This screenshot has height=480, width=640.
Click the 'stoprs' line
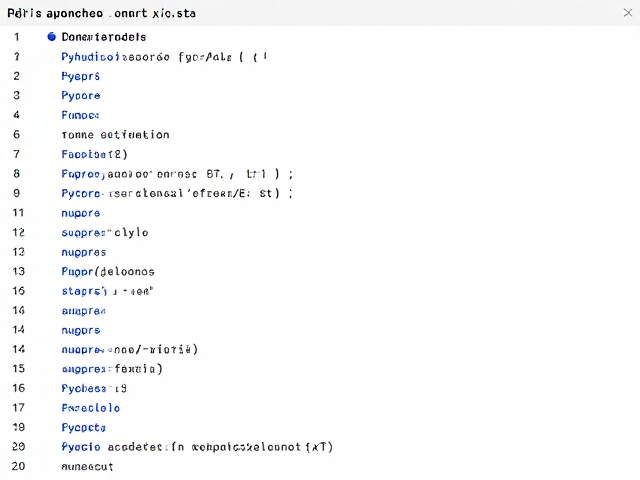click(x=107, y=291)
